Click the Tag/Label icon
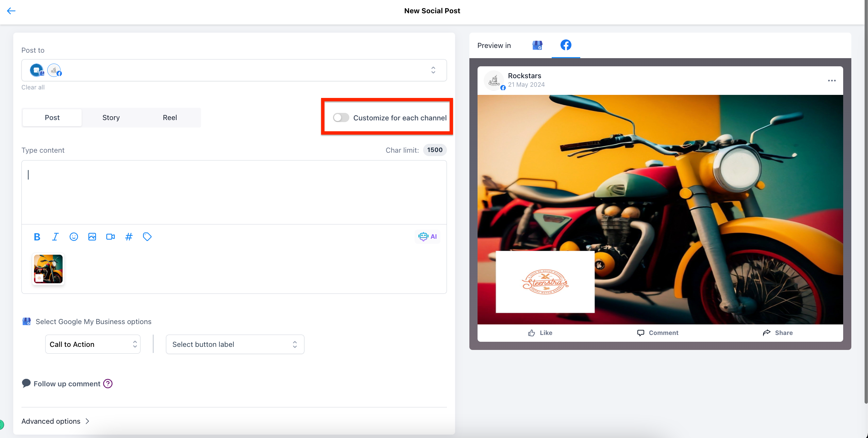The height and width of the screenshot is (438, 868). (x=147, y=236)
